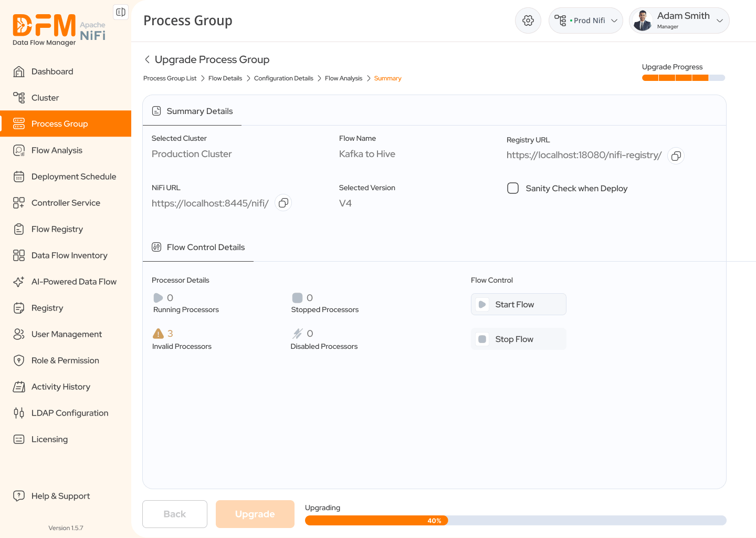Click the Stopped Processors square icon
Screen dimensions: 756x538
tap(297, 298)
